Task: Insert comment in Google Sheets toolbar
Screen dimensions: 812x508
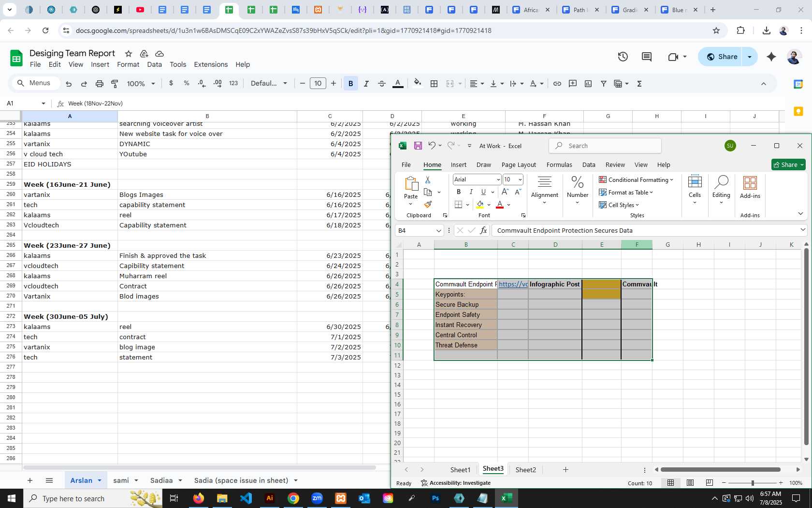Action: coord(573,84)
